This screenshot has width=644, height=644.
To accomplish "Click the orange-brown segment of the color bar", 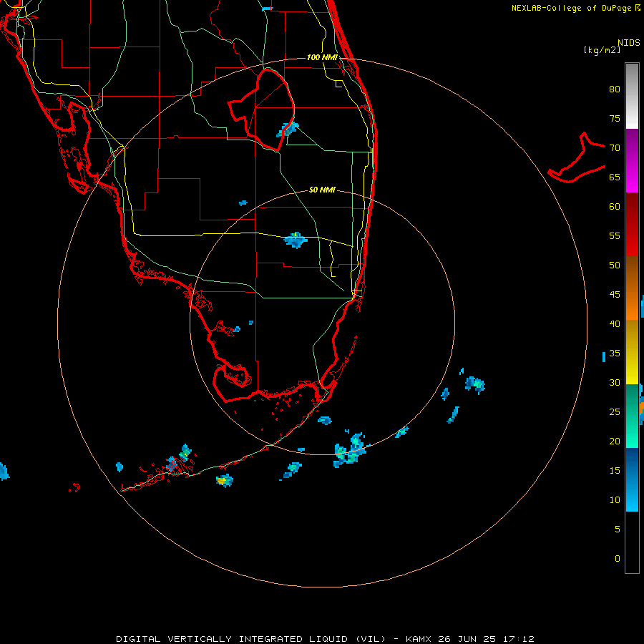I will coord(632,288).
